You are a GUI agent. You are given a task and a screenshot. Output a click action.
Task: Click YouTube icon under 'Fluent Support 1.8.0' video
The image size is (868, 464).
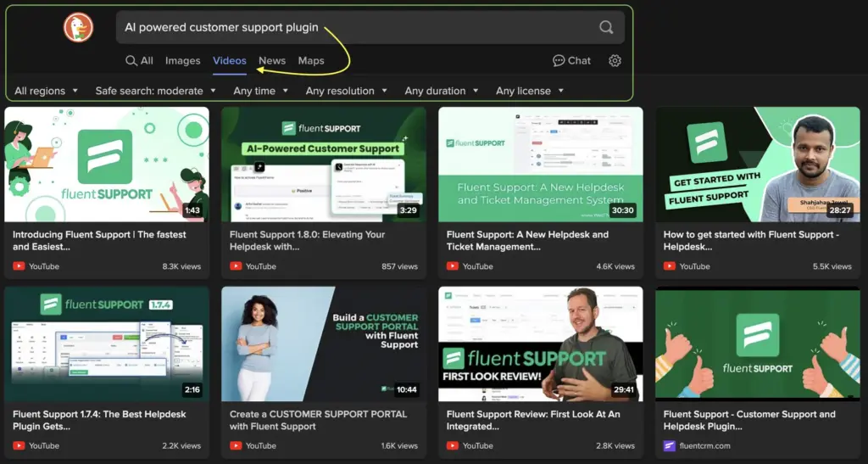click(x=236, y=266)
